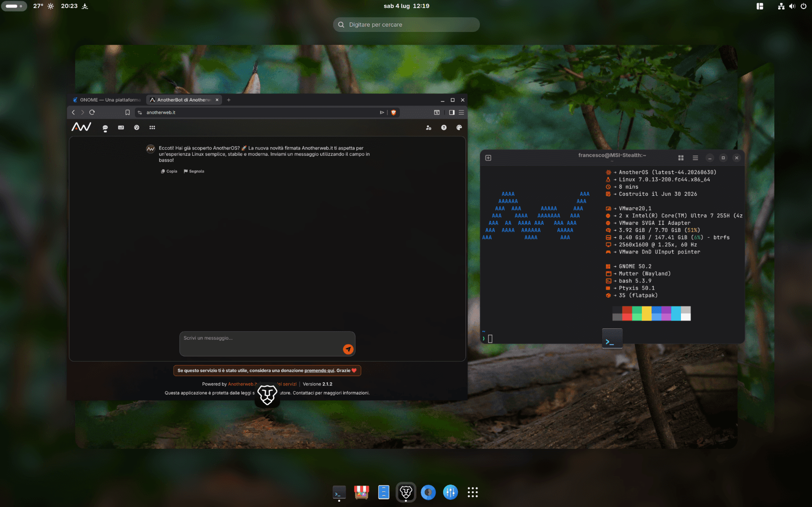Select the Brave browser dock icon
Screen dimensions: 812x507
point(406,492)
